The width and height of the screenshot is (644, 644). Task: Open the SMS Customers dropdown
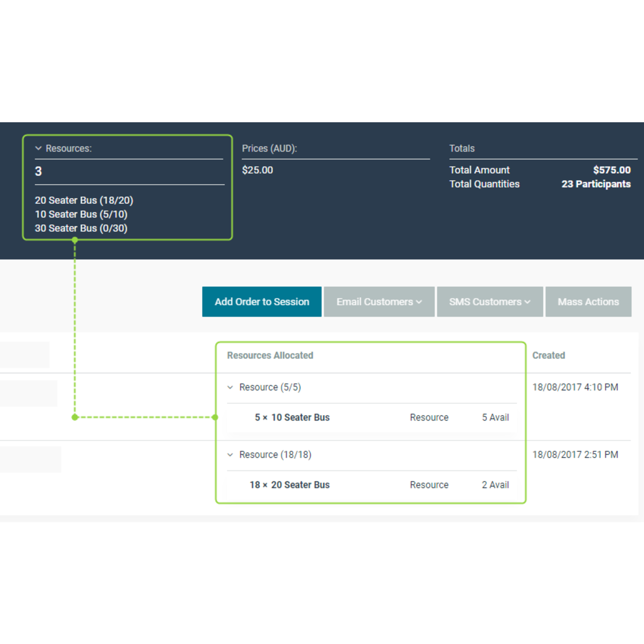490,302
